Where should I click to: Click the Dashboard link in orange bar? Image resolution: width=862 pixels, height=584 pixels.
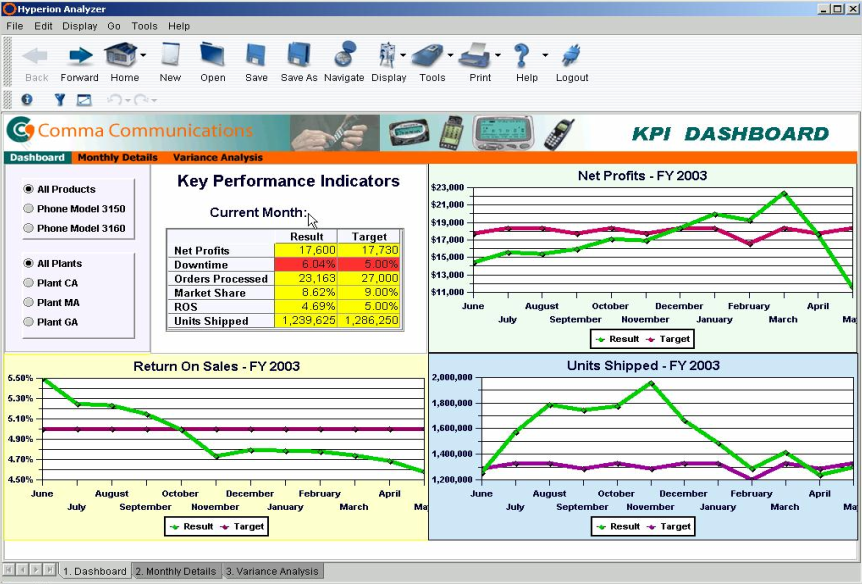[x=37, y=157]
